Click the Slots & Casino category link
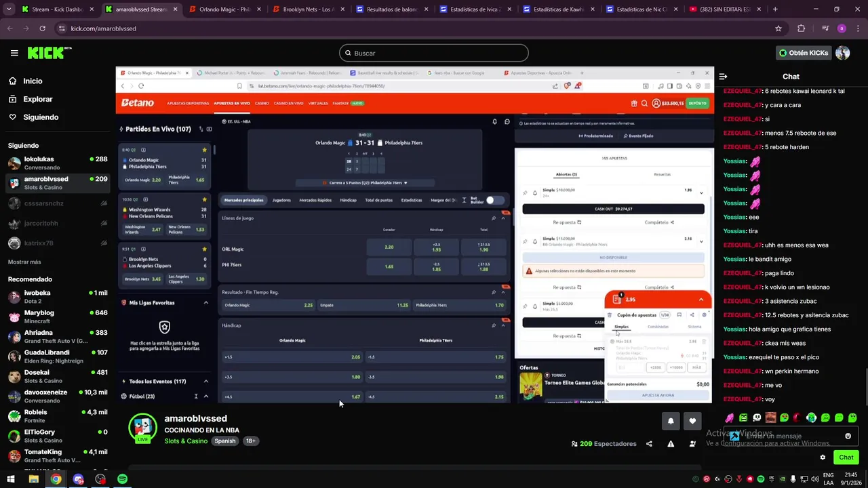This screenshot has height=488, width=868. click(x=186, y=441)
